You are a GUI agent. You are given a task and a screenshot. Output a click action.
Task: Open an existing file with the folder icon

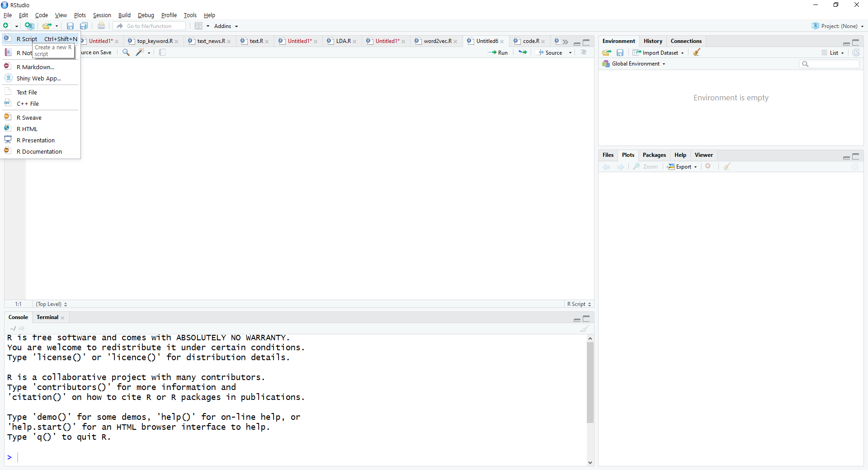47,26
